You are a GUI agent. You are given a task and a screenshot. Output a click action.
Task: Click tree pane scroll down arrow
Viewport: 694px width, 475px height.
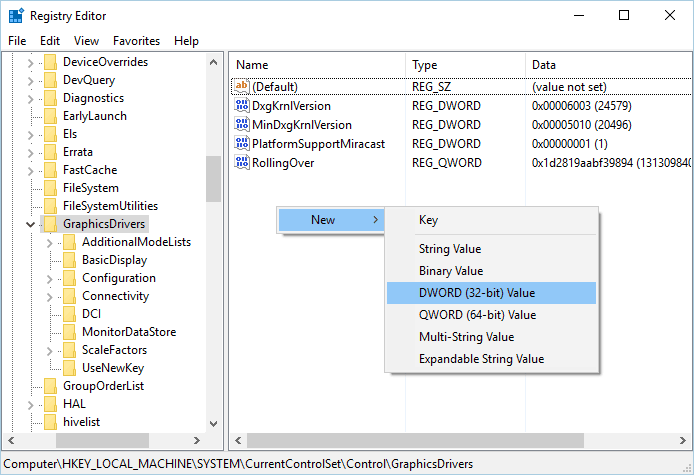213,424
